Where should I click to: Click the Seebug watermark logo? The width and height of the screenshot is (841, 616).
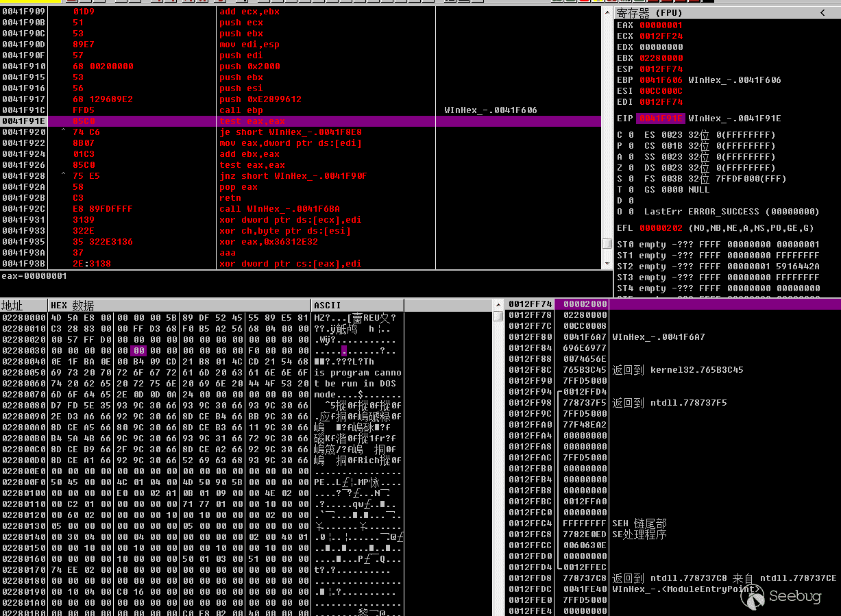coord(781,597)
